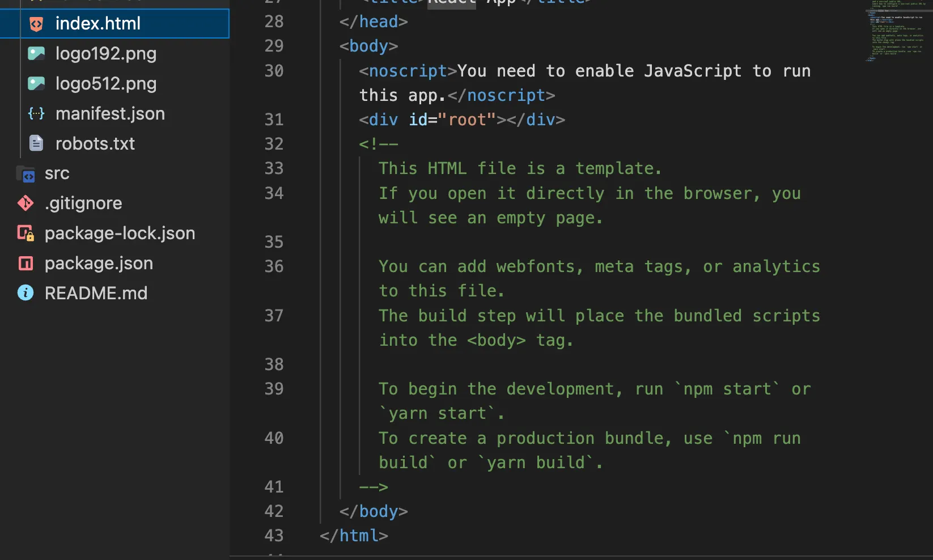Click the HTML5 icon beside index.html
Screen dimensions: 933x560
tap(36, 24)
